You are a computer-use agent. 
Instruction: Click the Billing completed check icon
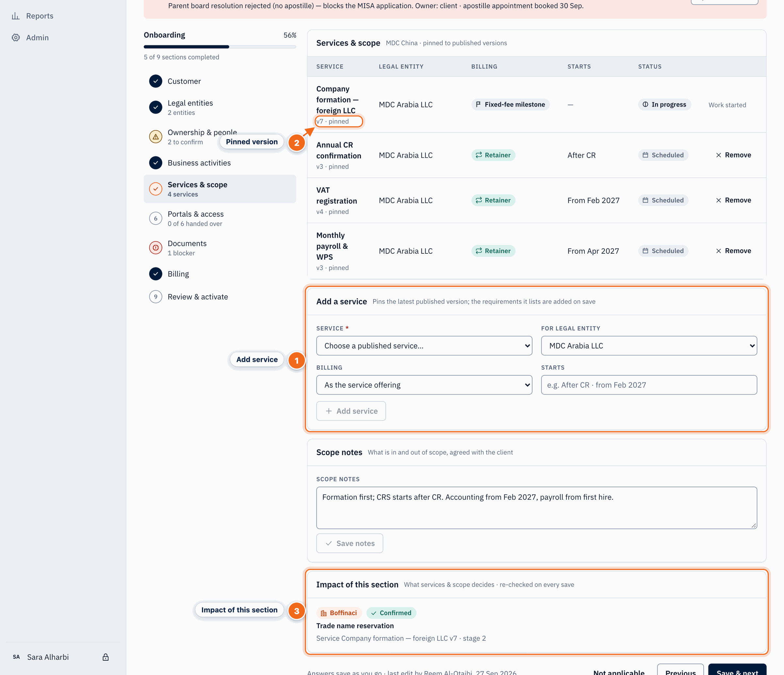tap(155, 274)
